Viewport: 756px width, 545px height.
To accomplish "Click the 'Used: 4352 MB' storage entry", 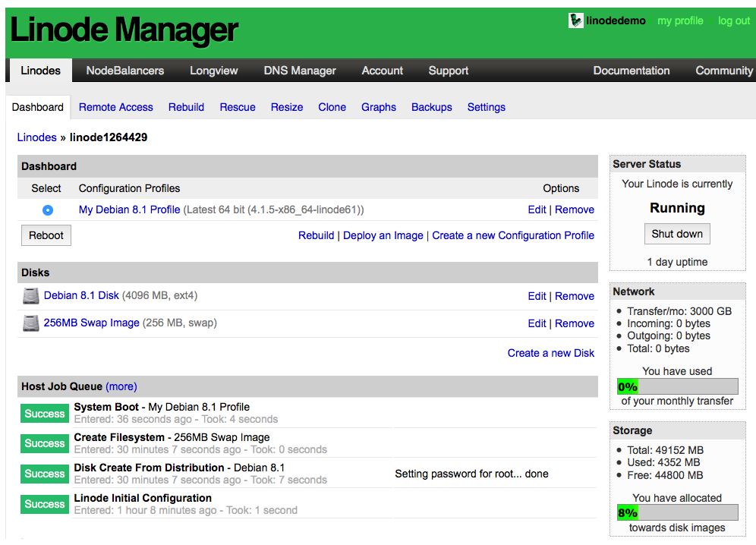I will [x=663, y=462].
